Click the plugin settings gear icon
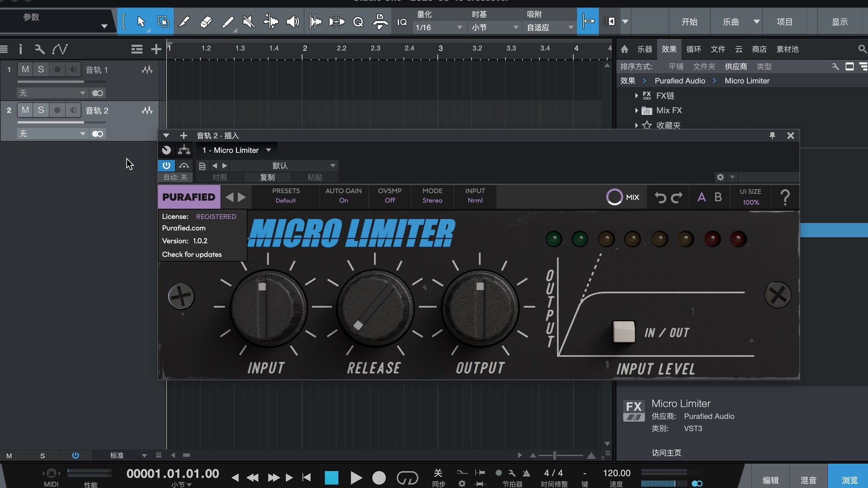This screenshot has width=868, height=488. 720,177
